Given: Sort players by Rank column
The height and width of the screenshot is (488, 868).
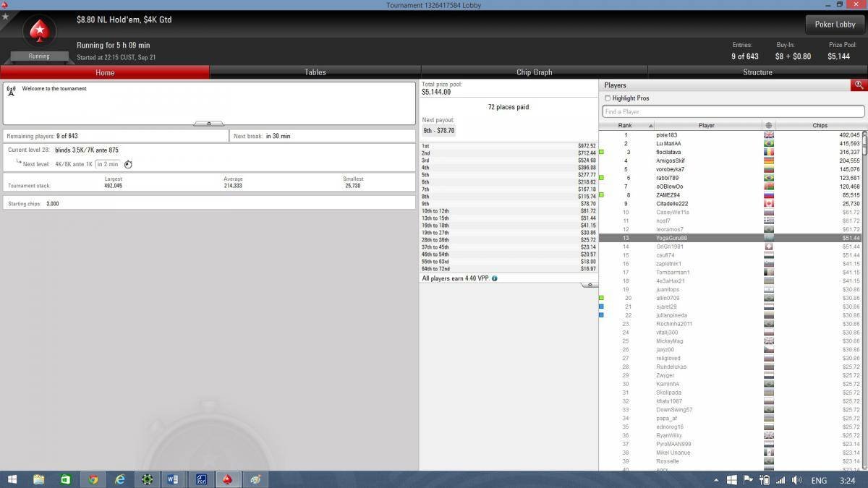Looking at the screenshot, I should pyautogui.click(x=626, y=126).
